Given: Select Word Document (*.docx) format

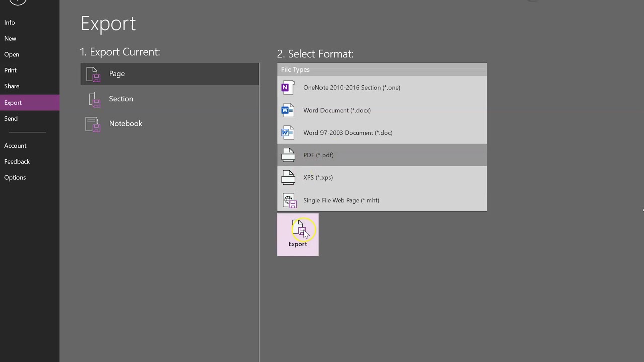Looking at the screenshot, I should [x=382, y=110].
